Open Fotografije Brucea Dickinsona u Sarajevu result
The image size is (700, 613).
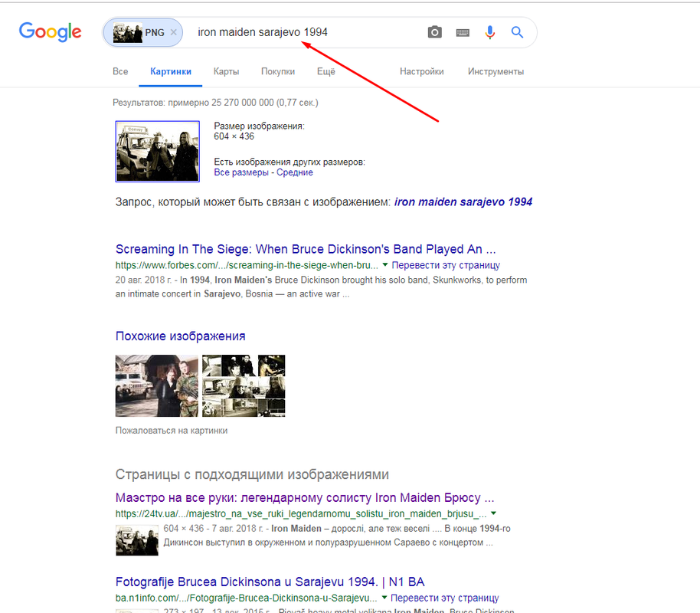[x=270, y=582]
